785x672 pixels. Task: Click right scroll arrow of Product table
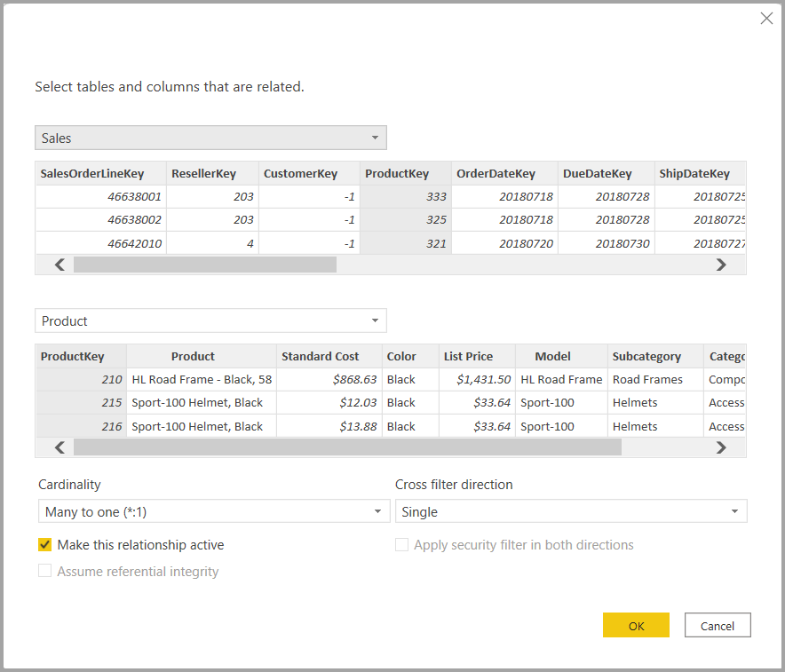tap(721, 447)
